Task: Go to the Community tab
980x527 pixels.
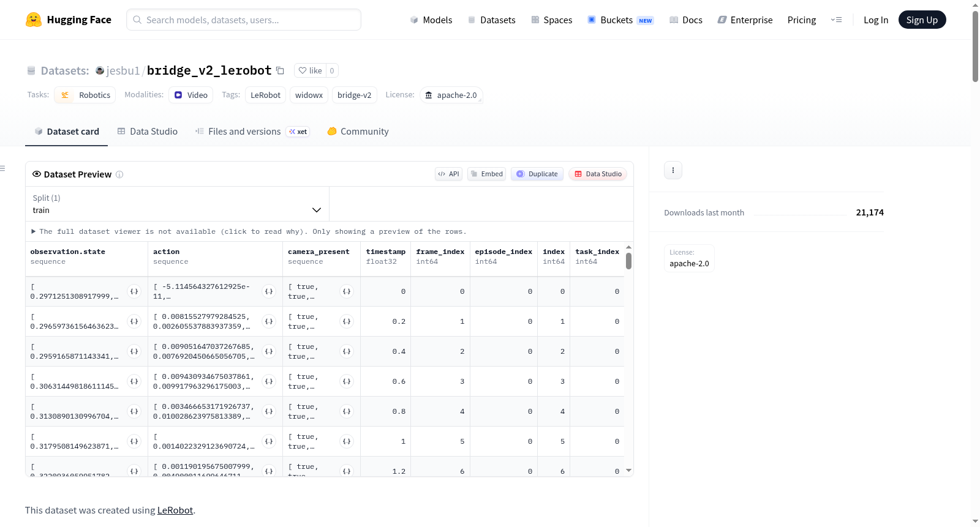Action: [358, 132]
